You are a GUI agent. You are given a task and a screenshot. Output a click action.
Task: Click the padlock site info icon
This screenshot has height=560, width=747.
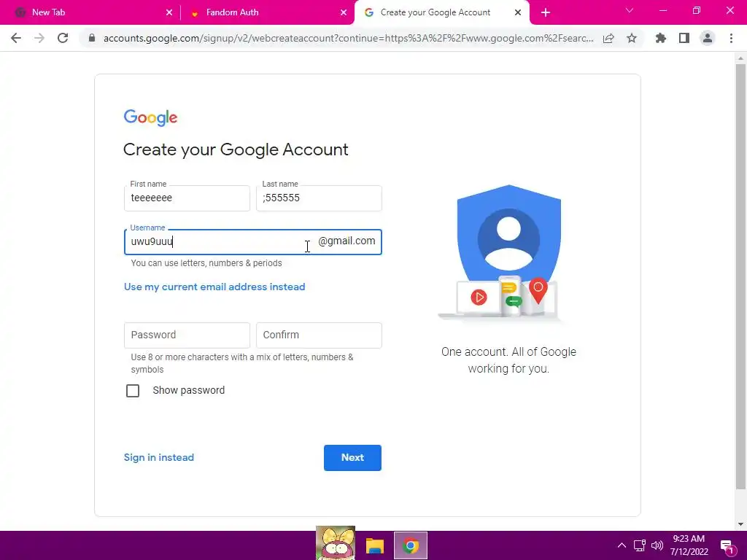92,38
